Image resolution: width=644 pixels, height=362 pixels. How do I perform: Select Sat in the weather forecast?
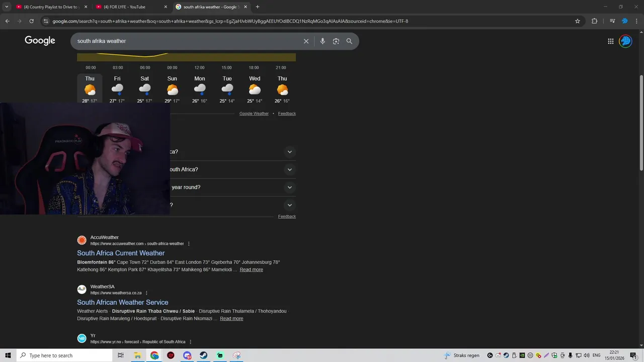145,89
